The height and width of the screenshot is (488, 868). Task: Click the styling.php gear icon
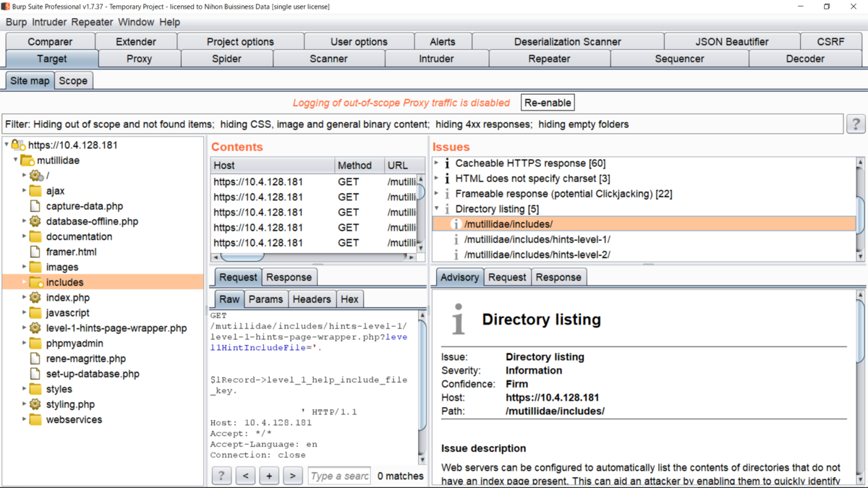coord(35,404)
